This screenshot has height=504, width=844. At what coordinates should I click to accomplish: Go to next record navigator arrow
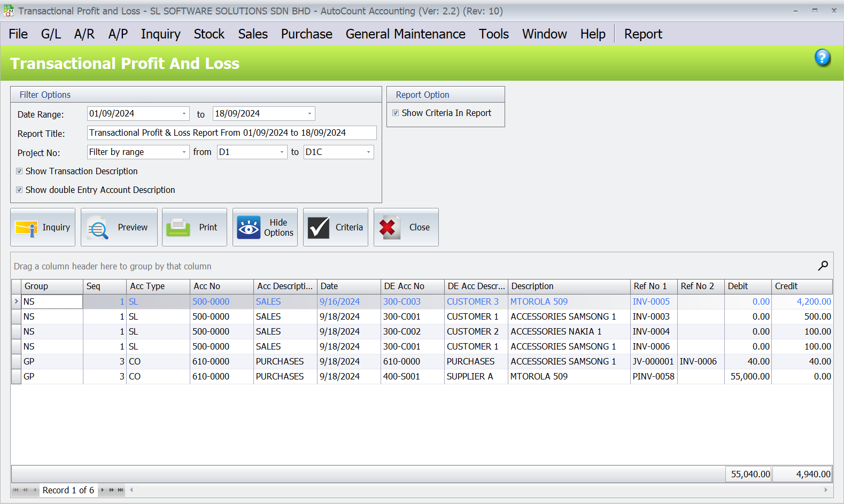coord(102,490)
